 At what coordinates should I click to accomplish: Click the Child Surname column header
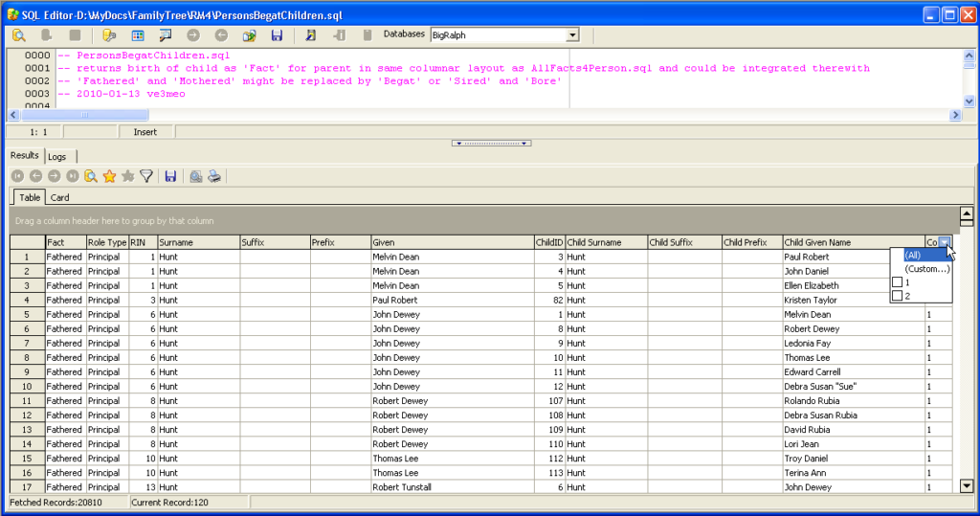(606, 242)
